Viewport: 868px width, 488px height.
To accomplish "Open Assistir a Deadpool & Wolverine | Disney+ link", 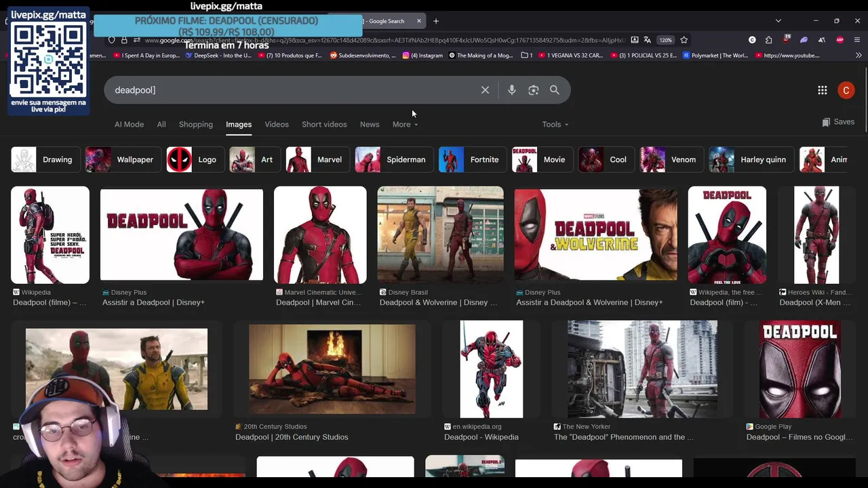I will (x=589, y=302).
